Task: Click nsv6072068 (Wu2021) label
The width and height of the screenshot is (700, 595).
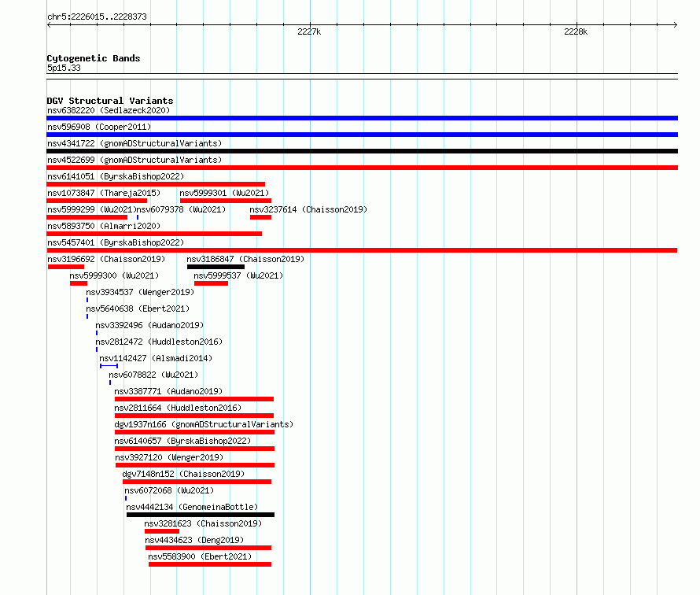Action: pos(169,490)
